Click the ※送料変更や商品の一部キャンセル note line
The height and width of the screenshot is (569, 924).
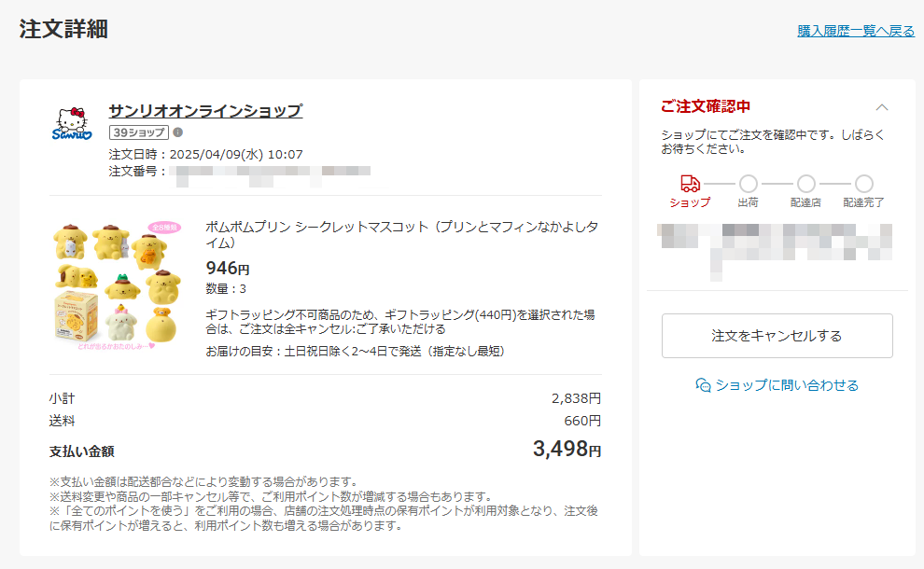[271, 496]
